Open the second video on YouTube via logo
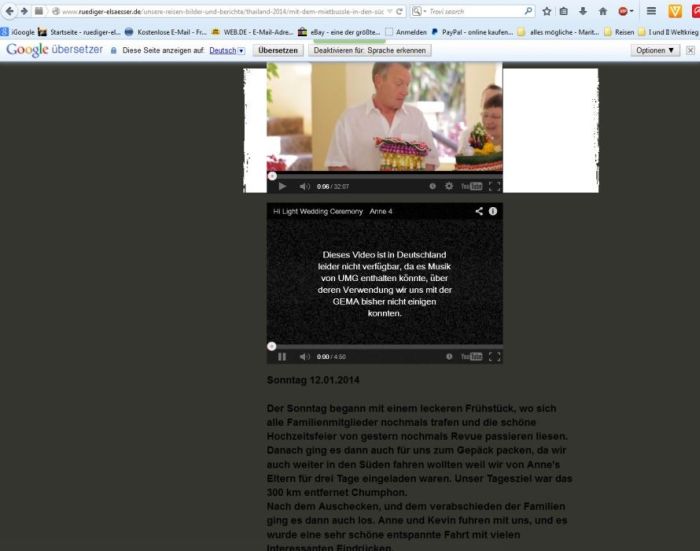The height and width of the screenshot is (551, 700). [471, 356]
